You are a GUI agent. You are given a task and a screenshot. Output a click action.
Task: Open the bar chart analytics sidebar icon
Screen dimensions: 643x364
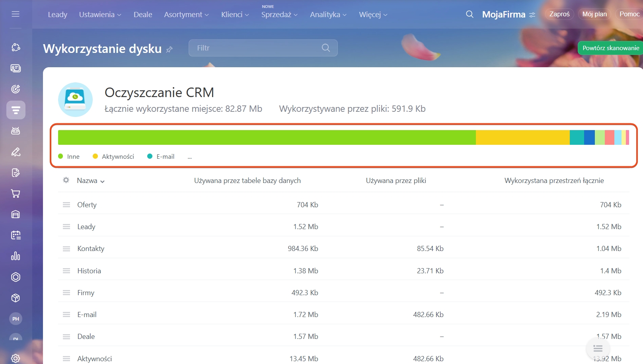click(x=16, y=256)
